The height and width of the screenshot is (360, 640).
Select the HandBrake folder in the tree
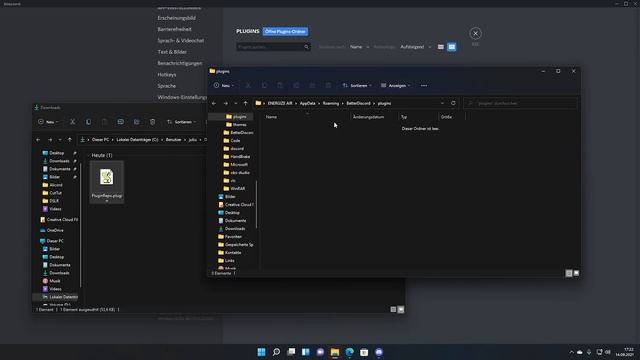pos(237,157)
